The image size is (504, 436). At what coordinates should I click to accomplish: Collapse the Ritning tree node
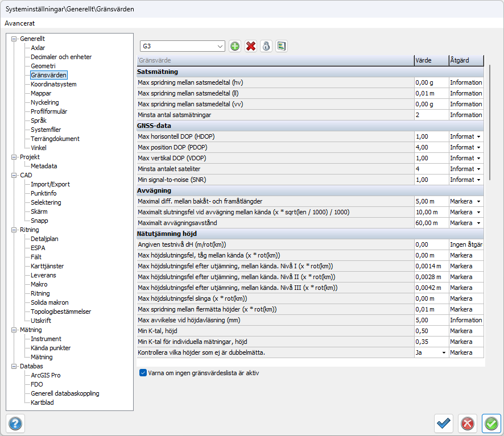pyautogui.click(x=14, y=230)
